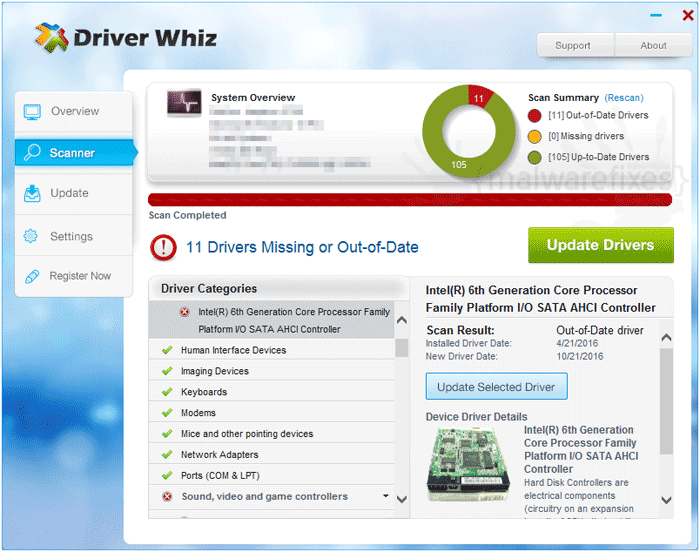Click the '[105] Up-to-Date Drivers' text
This screenshot has width=700, height=552.
[599, 157]
